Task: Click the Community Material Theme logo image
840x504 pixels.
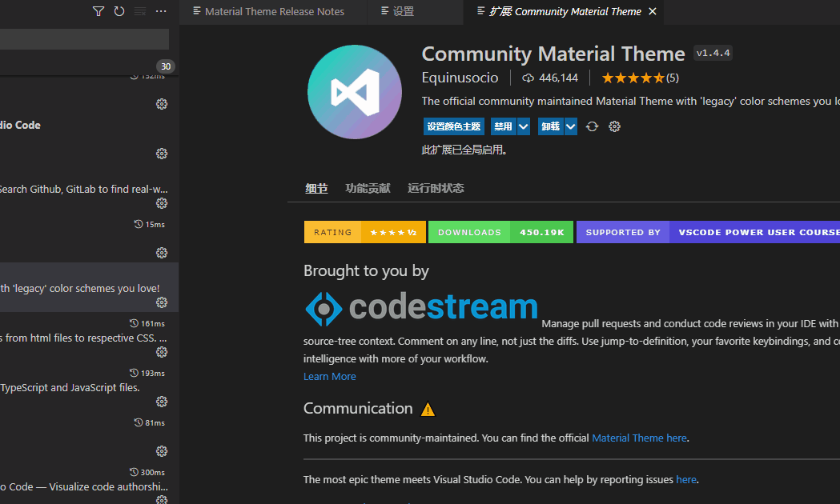Action: 355,92
